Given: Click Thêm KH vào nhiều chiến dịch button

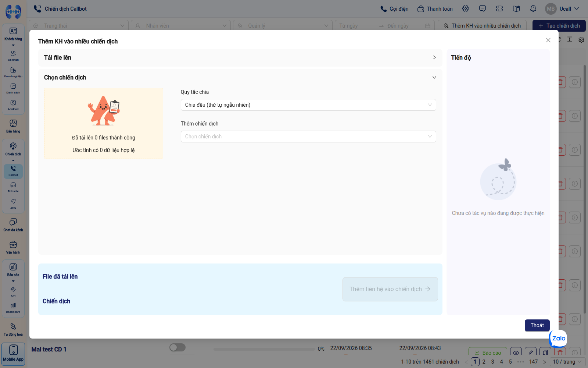Looking at the screenshot, I should (482, 26).
